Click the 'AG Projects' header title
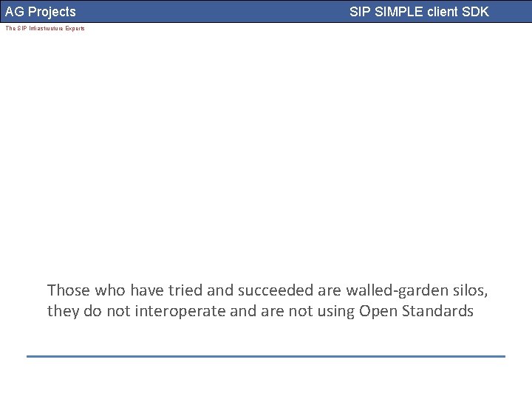 click(x=41, y=12)
